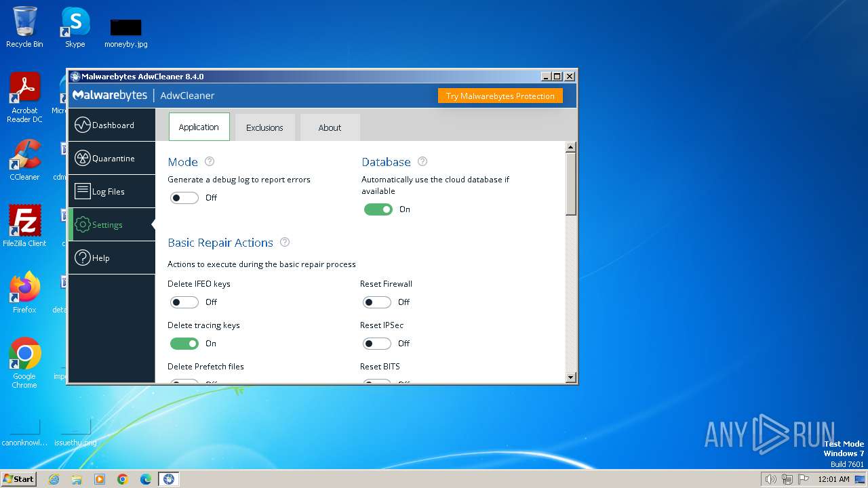Click the help icon next to Basic Repair Actions
868x488 pixels.
tap(285, 242)
